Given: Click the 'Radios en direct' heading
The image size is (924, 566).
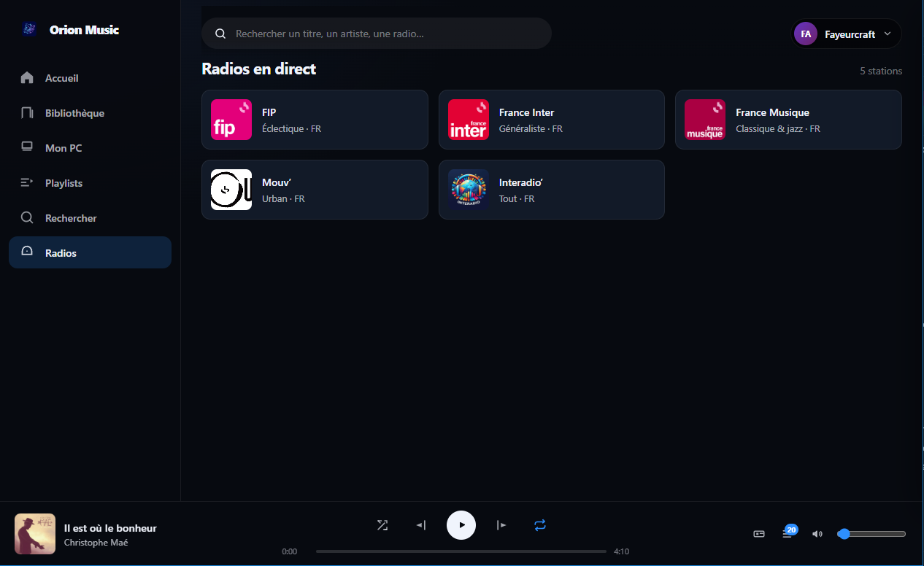Looking at the screenshot, I should coord(258,69).
